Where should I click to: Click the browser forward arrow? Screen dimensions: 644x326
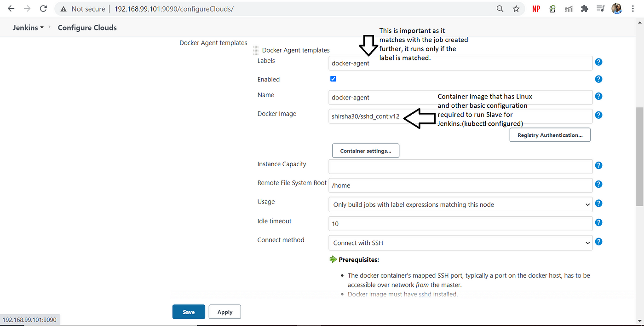coord(27,9)
